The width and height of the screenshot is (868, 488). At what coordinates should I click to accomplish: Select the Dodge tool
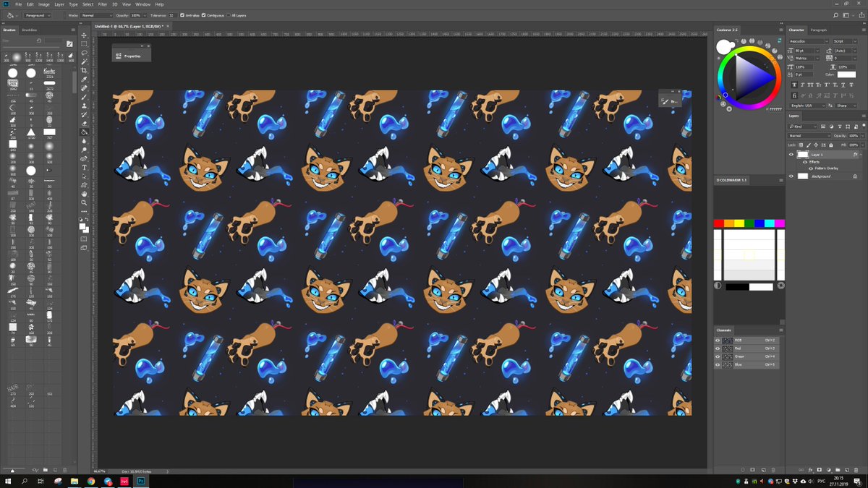click(x=84, y=150)
